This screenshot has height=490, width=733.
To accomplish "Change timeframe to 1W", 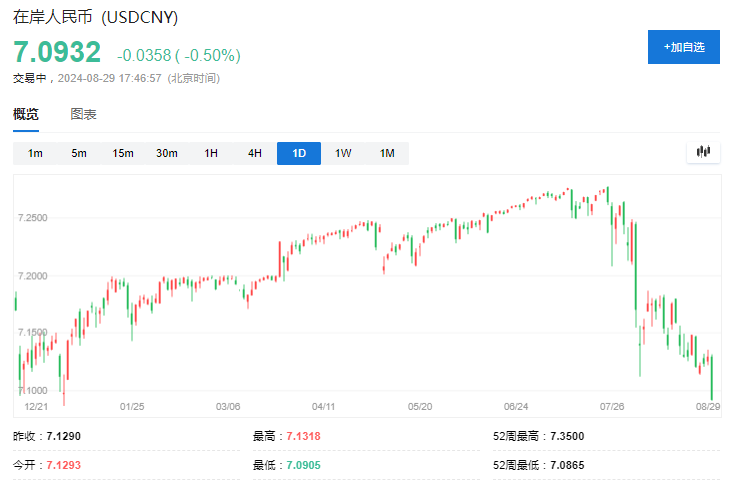I will pyautogui.click(x=343, y=153).
